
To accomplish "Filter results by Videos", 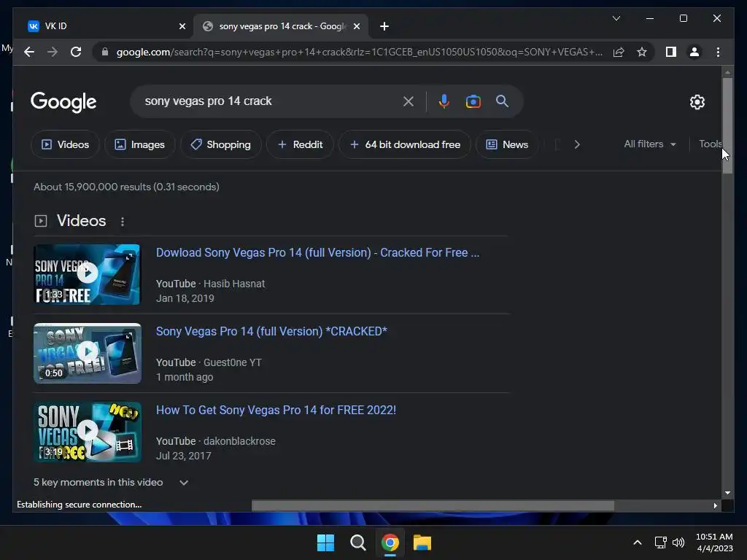I will pos(65,144).
